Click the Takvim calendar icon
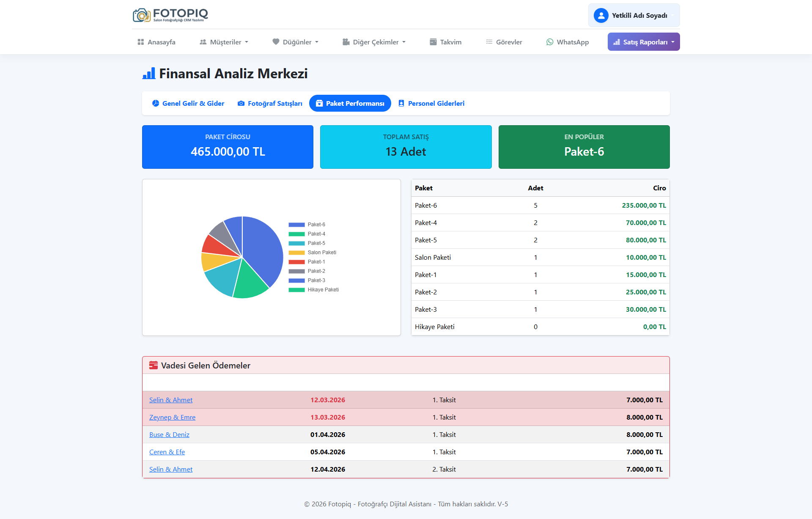Screen dimensions: 812x519 coord(433,42)
